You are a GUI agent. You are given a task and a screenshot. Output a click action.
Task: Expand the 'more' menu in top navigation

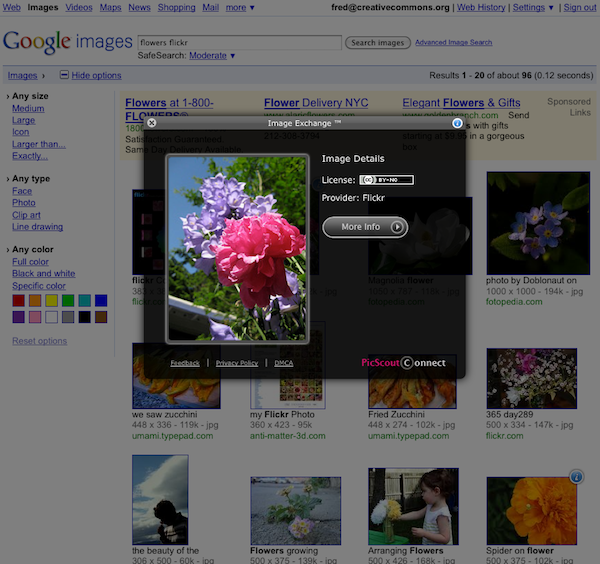[x=239, y=7]
